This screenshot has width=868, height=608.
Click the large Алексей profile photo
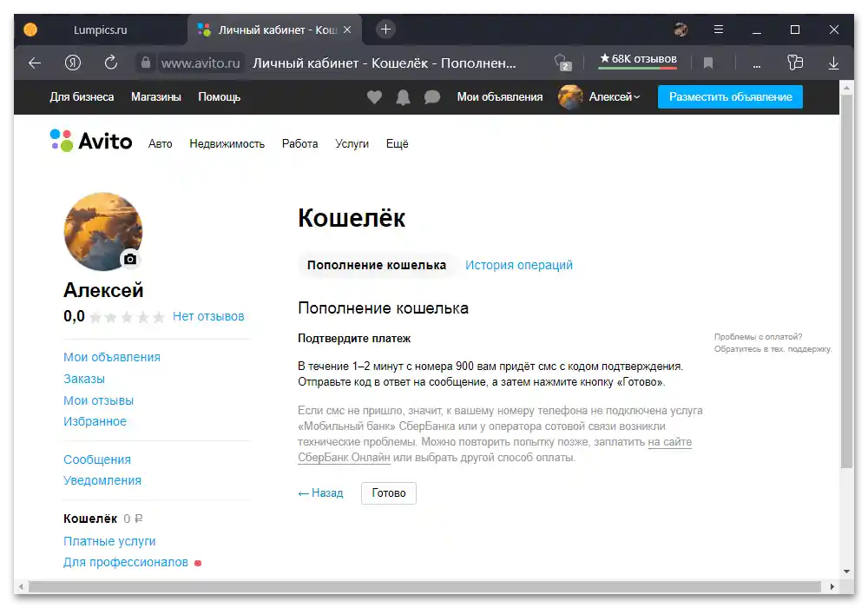pos(103,231)
